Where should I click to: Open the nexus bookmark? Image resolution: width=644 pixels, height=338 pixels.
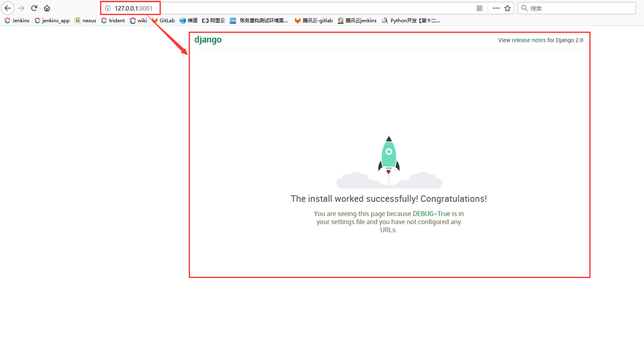[x=85, y=21]
